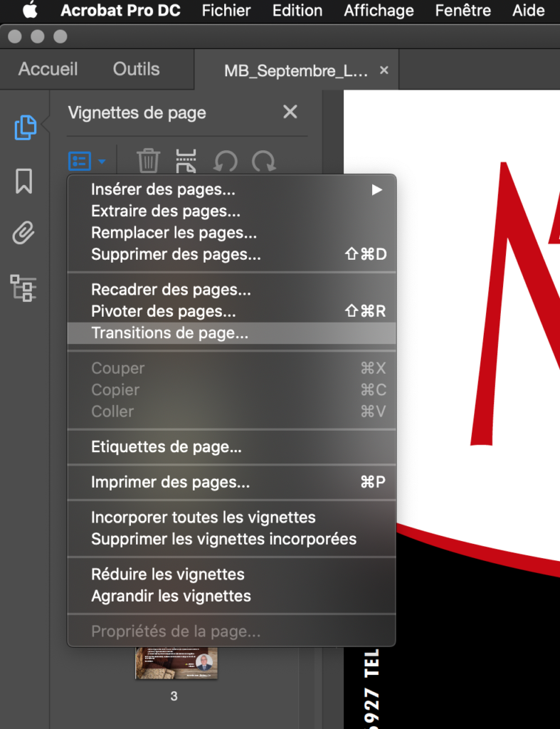Open the Bookmarks panel icon
The height and width of the screenshot is (729, 560).
[x=23, y=181]
